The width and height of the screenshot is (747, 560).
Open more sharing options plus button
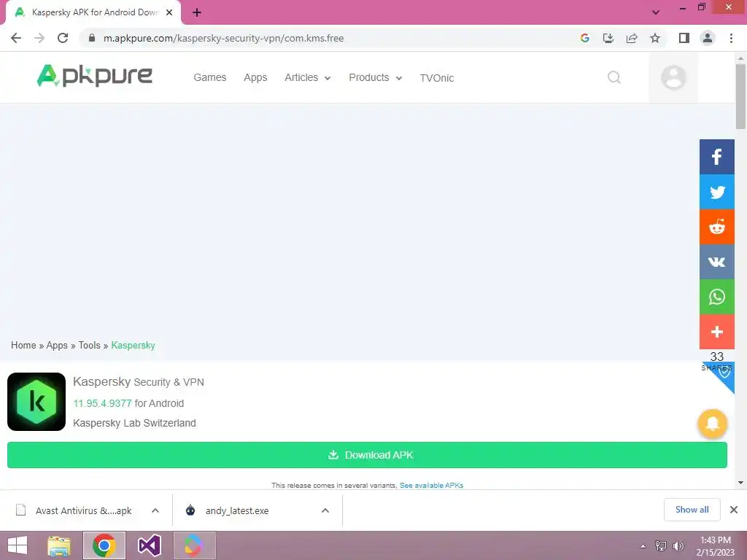(716, 332)
